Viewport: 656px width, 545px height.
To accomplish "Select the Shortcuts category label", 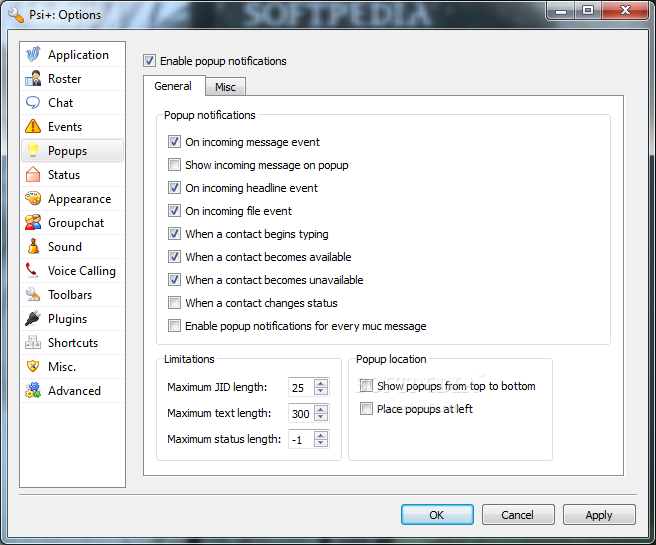I will [73, 343].
